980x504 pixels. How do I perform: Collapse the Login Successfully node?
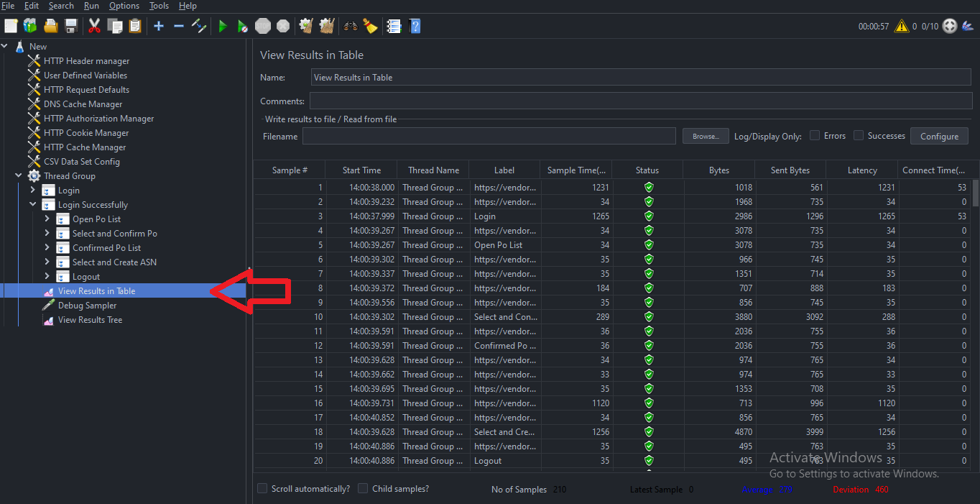tap(33, 204)
